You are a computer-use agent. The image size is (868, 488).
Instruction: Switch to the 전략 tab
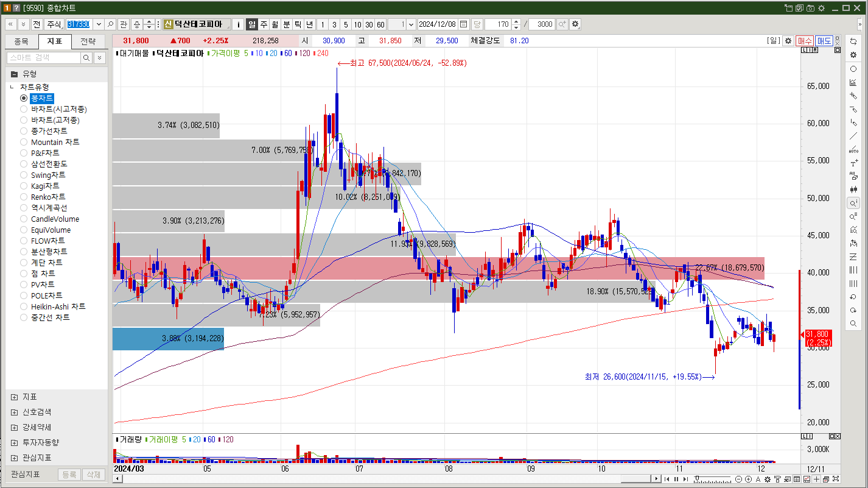click(88, 42)
